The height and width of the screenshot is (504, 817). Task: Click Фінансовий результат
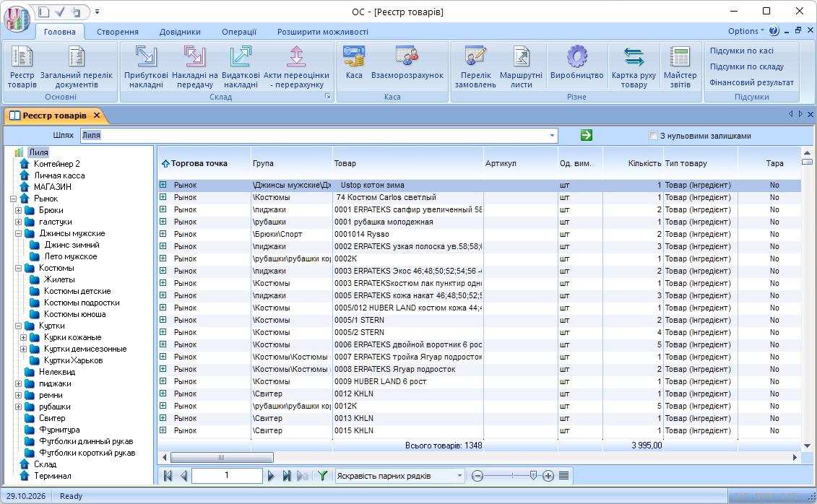tap(751, 82)
